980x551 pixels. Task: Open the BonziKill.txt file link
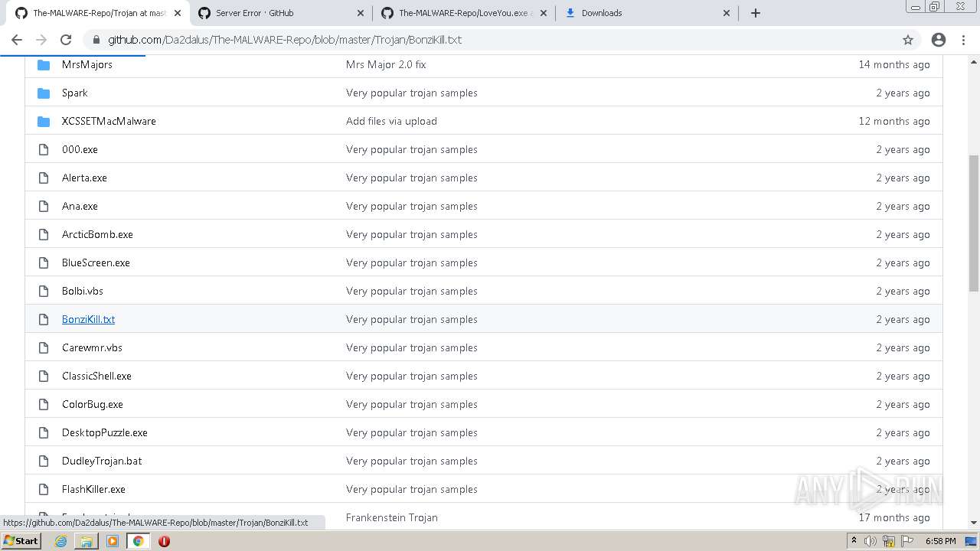coord(88,319)
